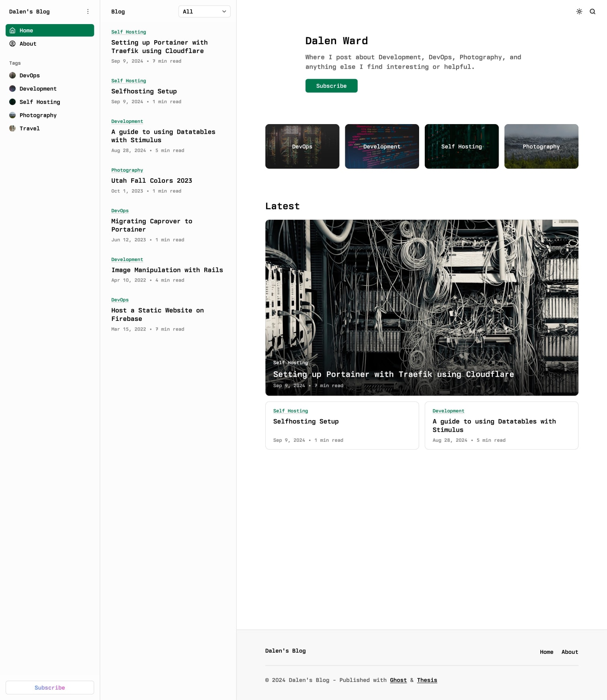Open the Photography tag in sidebar
This screenshot has height=700, width=607.
coord(50,115)
